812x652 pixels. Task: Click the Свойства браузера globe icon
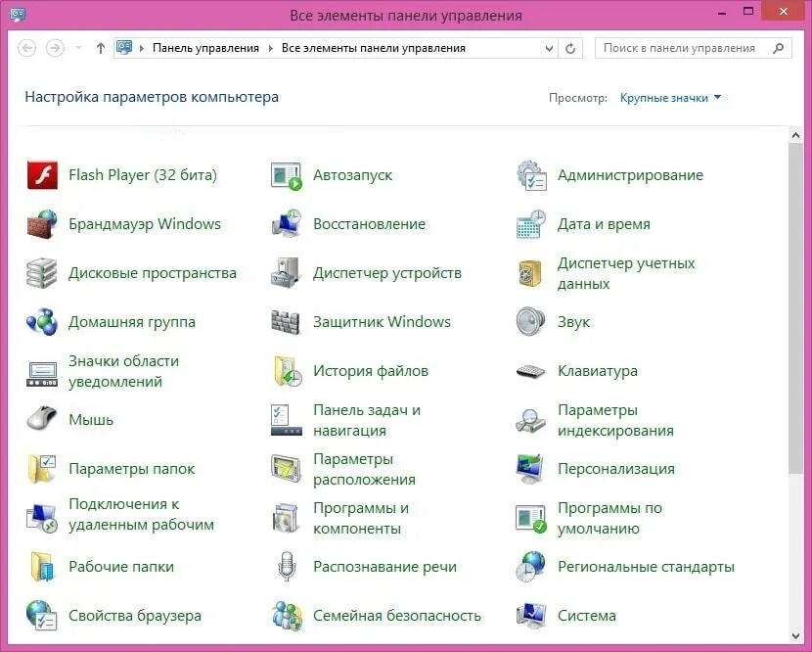[x=42, y=616]
